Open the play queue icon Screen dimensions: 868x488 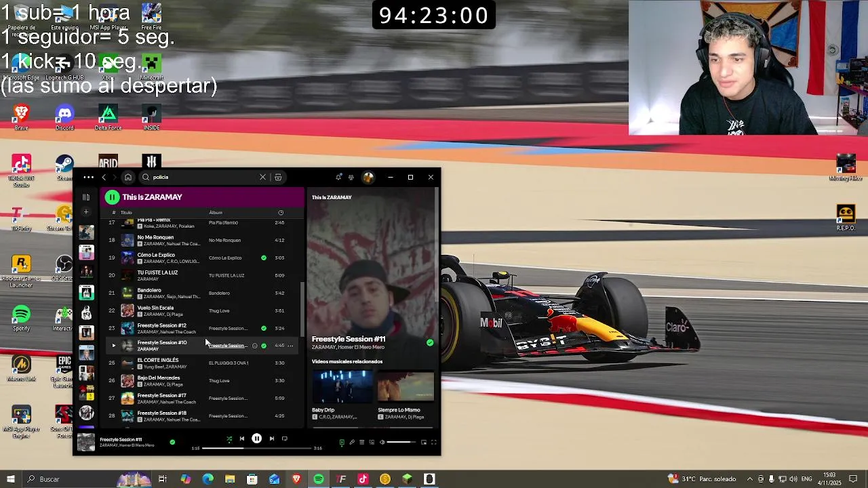[361, 443]
